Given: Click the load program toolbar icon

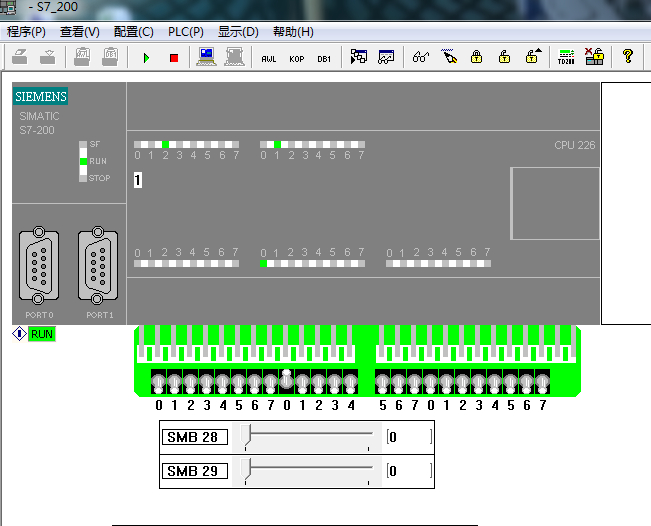Looking at the screenshot, I should pos(20,57).
